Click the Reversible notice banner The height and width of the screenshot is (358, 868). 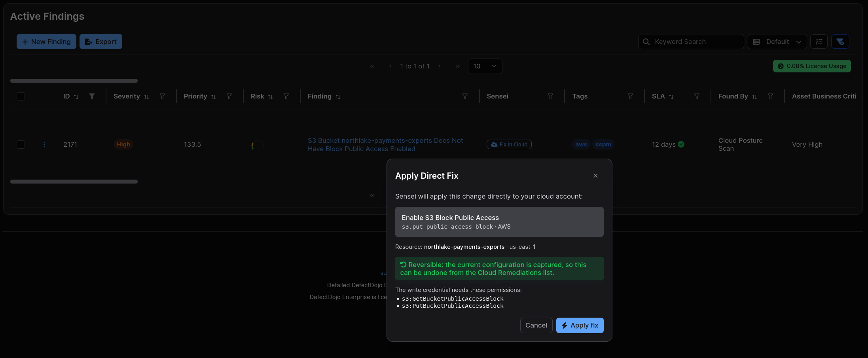tap(499, 269)
